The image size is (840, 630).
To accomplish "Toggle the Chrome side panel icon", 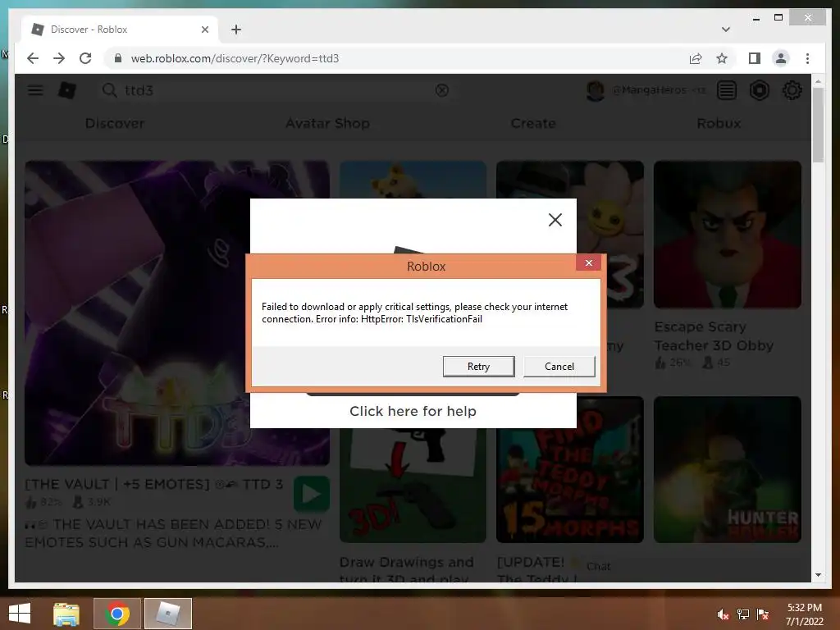I will pos(755,58).
